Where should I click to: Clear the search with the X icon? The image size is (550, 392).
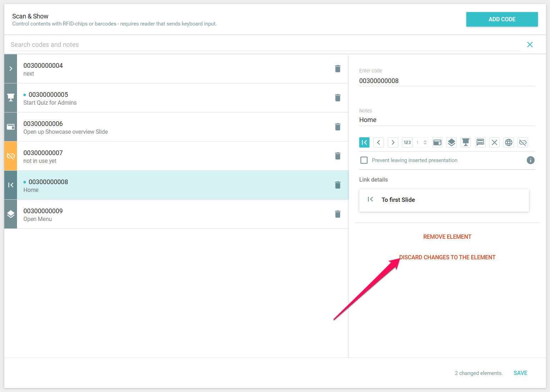(530, 44)
